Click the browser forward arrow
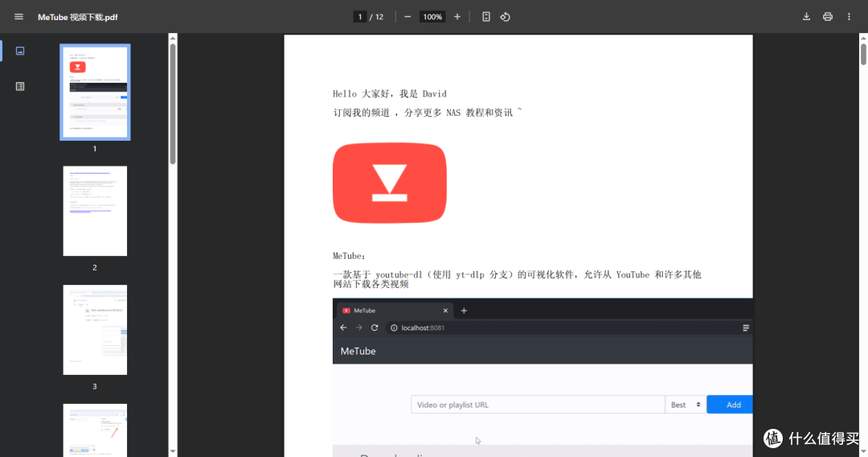Screen dimensions: 868x457 click(x=358, y=328)
